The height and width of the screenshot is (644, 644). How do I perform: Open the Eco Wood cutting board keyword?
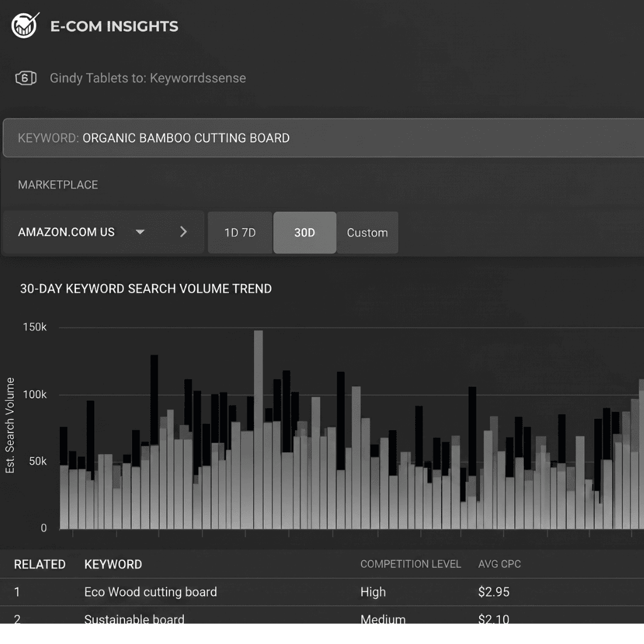150,592
